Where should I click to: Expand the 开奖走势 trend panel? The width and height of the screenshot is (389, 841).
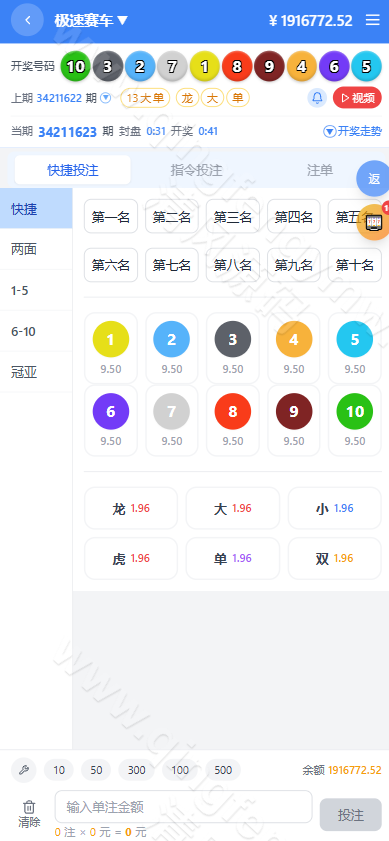[353, 131]
